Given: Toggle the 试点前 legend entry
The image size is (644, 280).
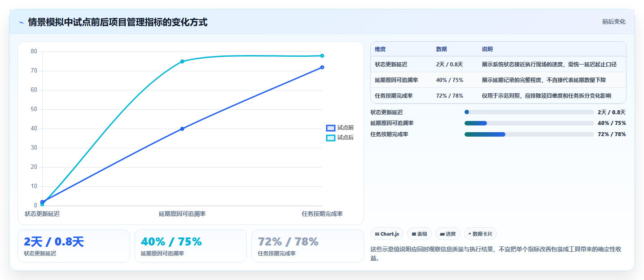Looking at the screenshot, I should 340,128.
